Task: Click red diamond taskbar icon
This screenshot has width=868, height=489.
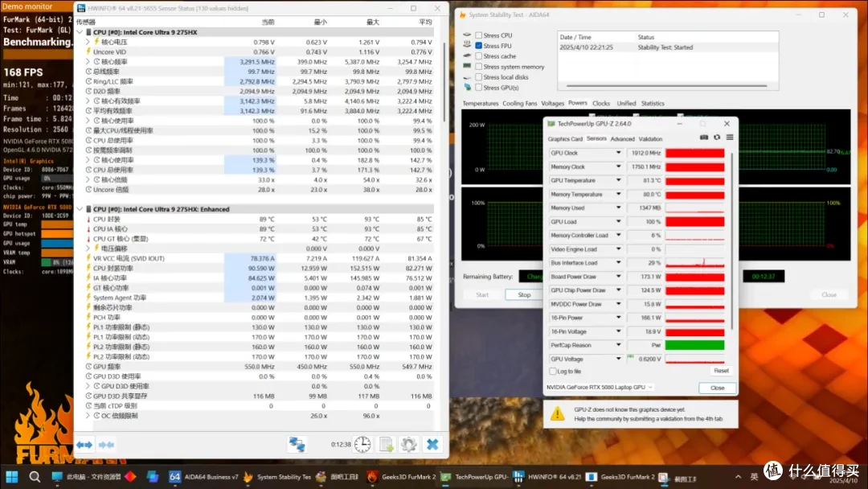Action: point(131,476)
